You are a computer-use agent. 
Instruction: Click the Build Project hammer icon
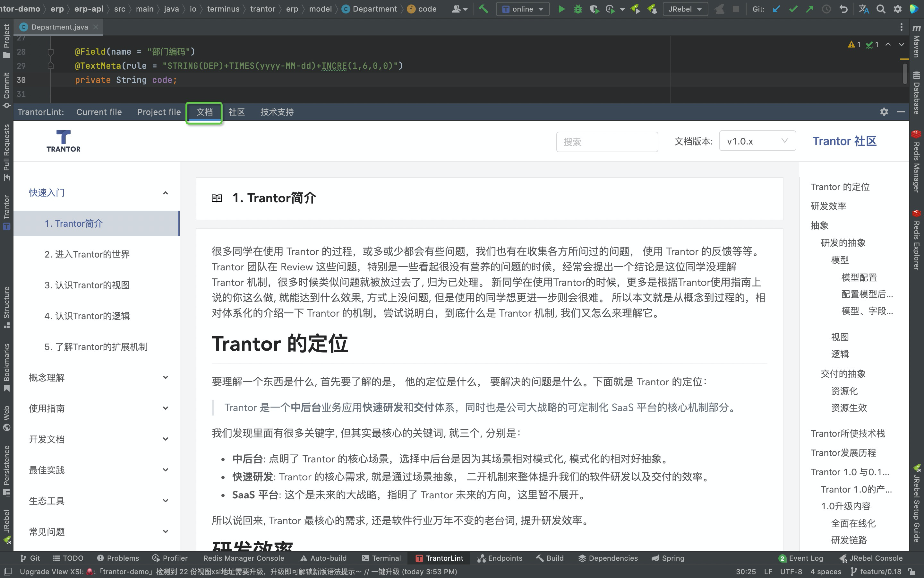tap(483, 9)
